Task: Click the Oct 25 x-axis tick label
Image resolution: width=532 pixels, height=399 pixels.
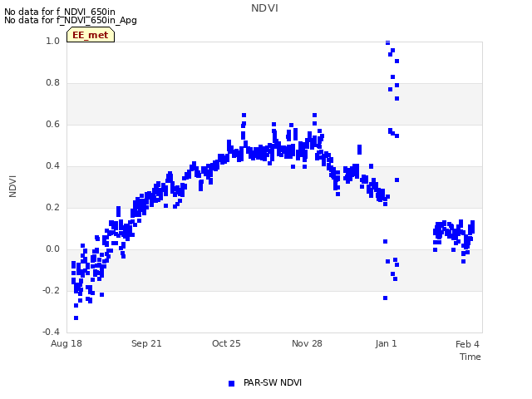Action: click(226, 343)
